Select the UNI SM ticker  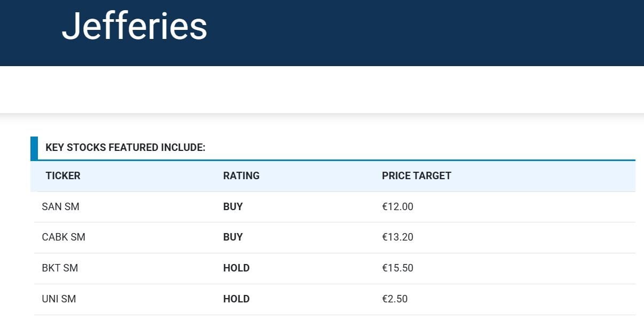pyautogui.click(x=59, y=299)
